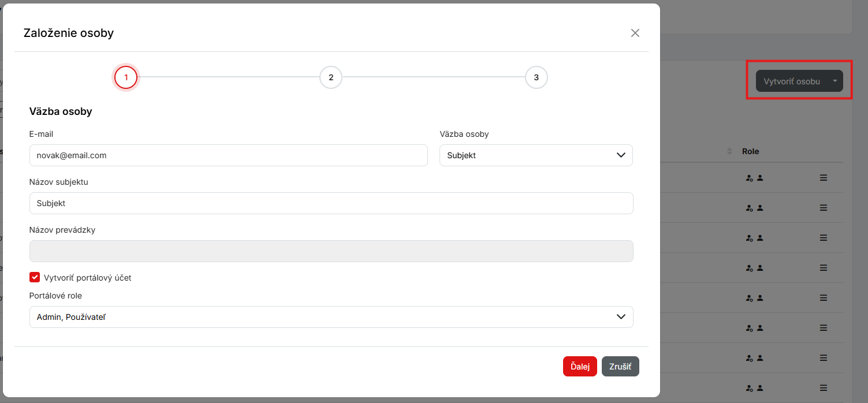This screenshot has height=403, width=868.
Task: Expand the Portálové role dropdown
Action: click(x=331, y=317)
